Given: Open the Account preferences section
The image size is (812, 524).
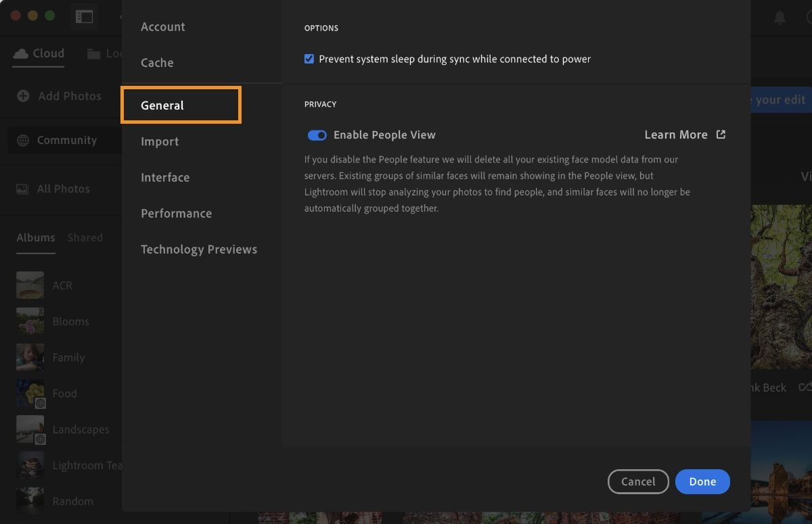Looking at the screenshot, I should click(x=163, y=27).
